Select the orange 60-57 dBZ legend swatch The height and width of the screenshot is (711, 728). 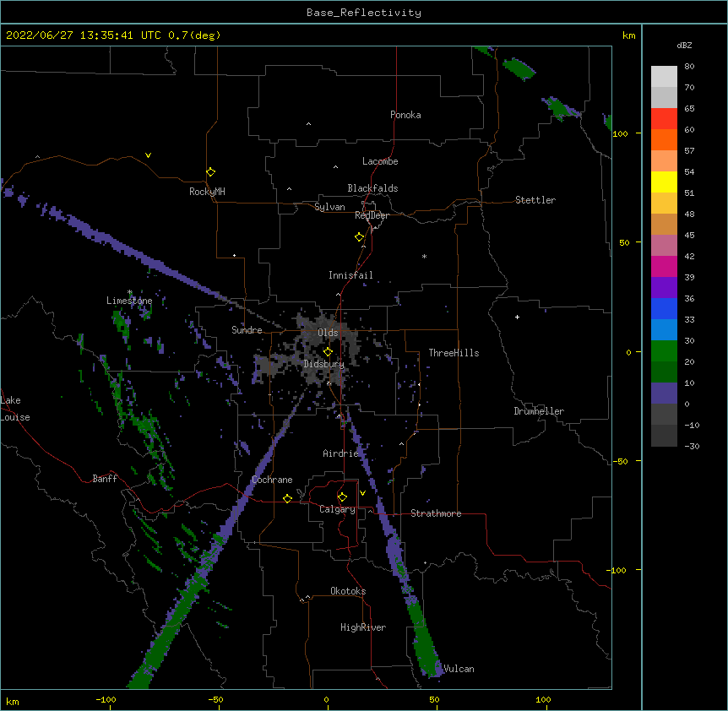point(664,139)
